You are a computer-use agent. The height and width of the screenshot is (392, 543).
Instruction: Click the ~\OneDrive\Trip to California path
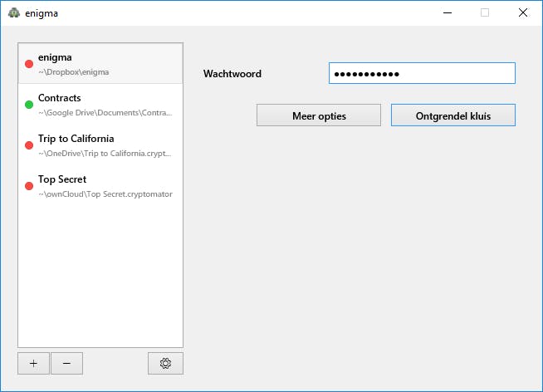[105, 154]
